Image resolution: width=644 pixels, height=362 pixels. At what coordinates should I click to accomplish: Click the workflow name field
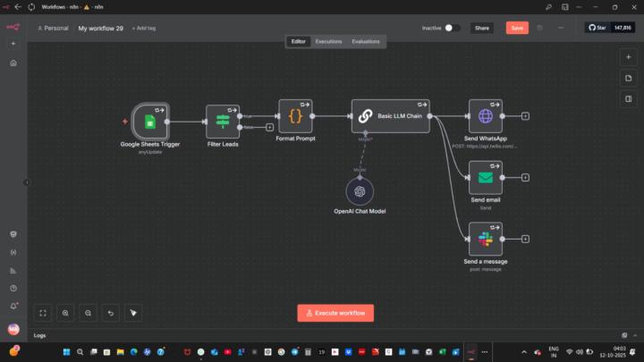pos(100,28)
